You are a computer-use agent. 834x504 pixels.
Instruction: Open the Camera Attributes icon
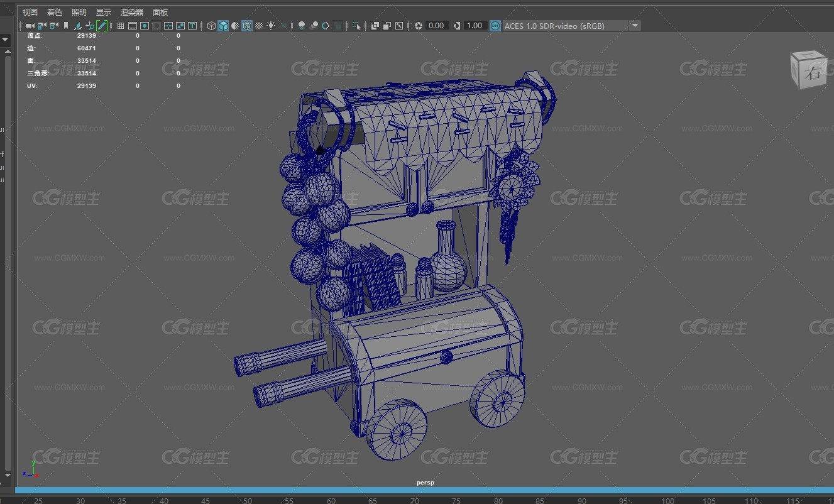53,26
